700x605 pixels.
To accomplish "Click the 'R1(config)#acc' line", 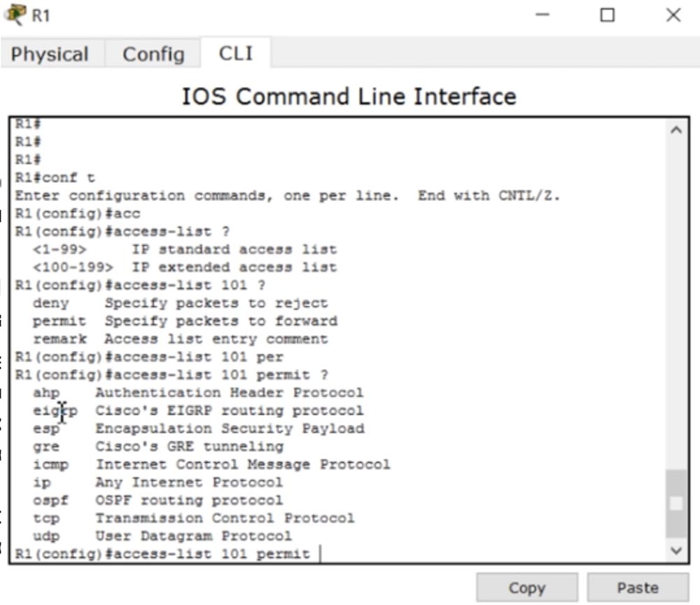I will click(78, 214).
